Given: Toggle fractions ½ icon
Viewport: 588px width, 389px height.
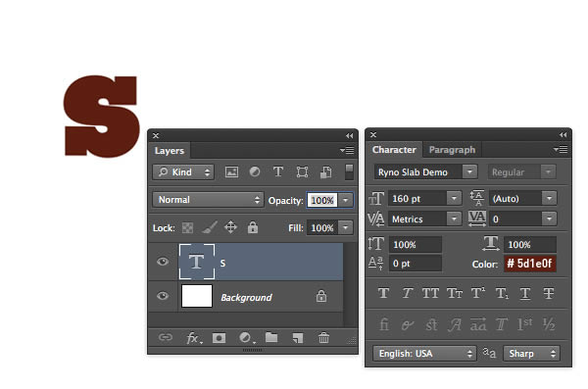Looking at the screenshot, I should 549,323.
